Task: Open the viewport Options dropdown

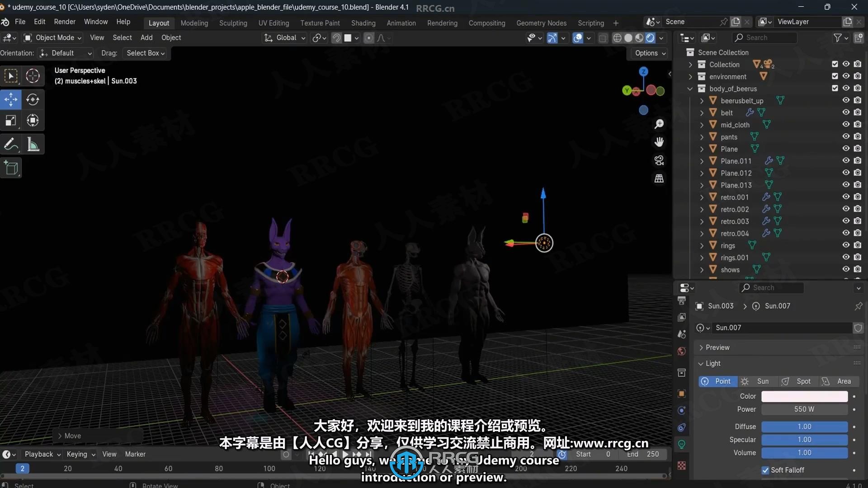Action: pos(650,53)
